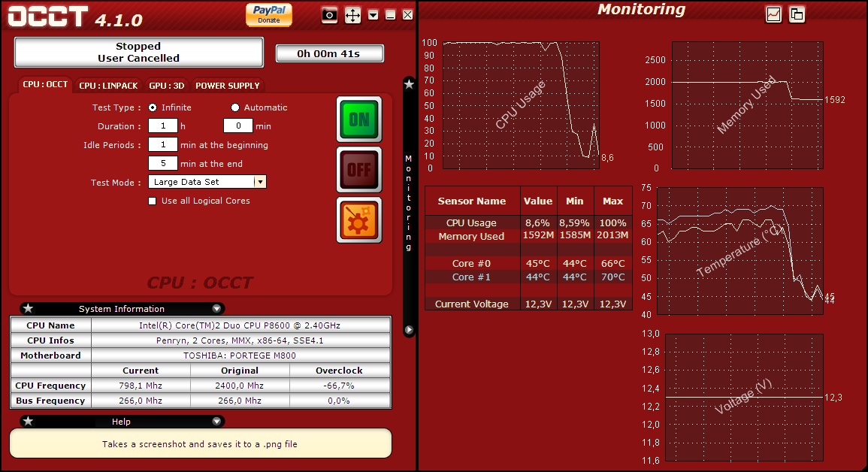Click the move window crosshair icon
868x472 pixels.
(352, 15)
